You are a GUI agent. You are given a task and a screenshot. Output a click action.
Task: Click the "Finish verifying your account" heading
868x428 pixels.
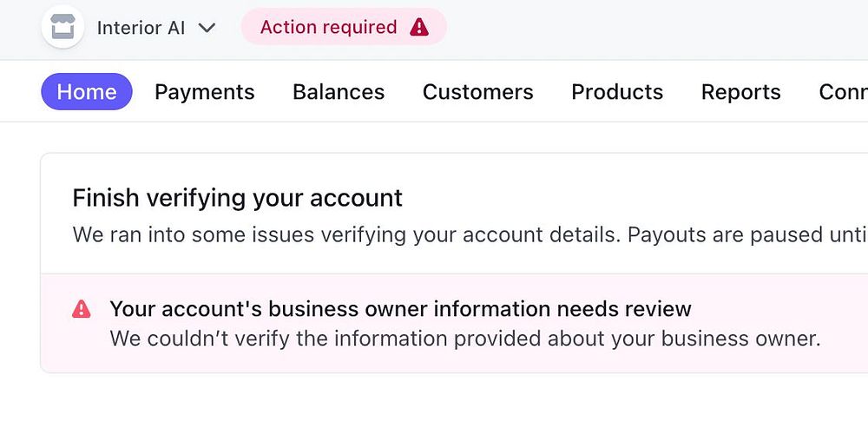[x=237, y=198]
